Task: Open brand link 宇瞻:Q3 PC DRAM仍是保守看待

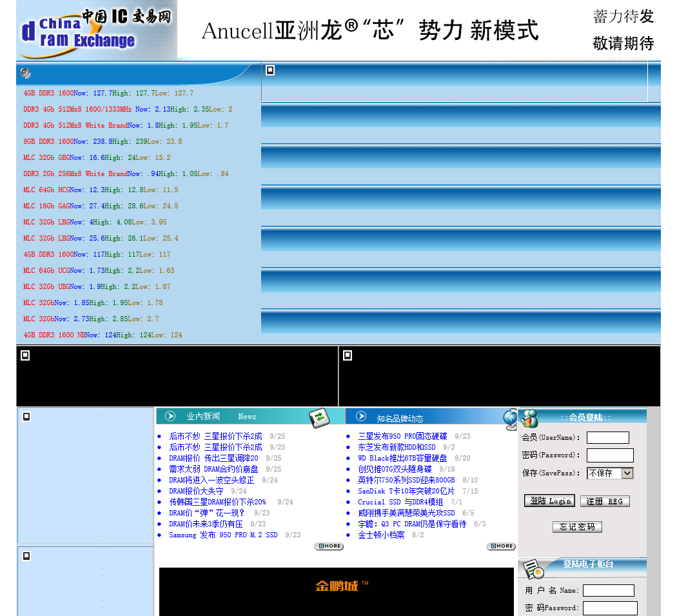Action: click(412, 524)
